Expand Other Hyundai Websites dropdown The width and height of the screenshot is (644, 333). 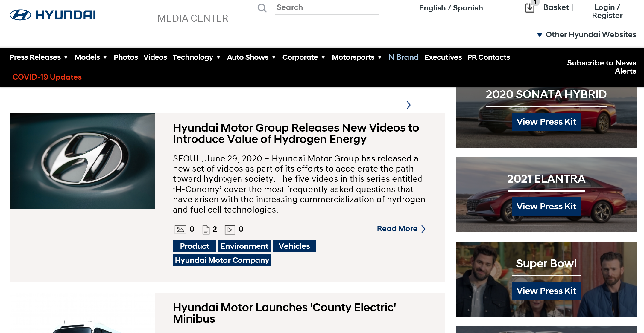coord(587,35)
